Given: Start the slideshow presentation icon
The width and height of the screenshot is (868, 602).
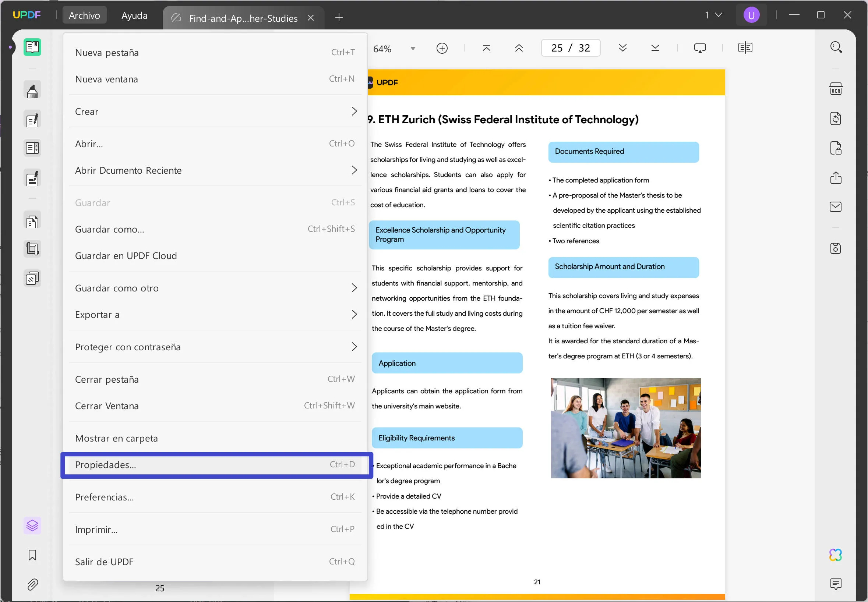Looking at the screenshot, I should (x=700, y=48).
